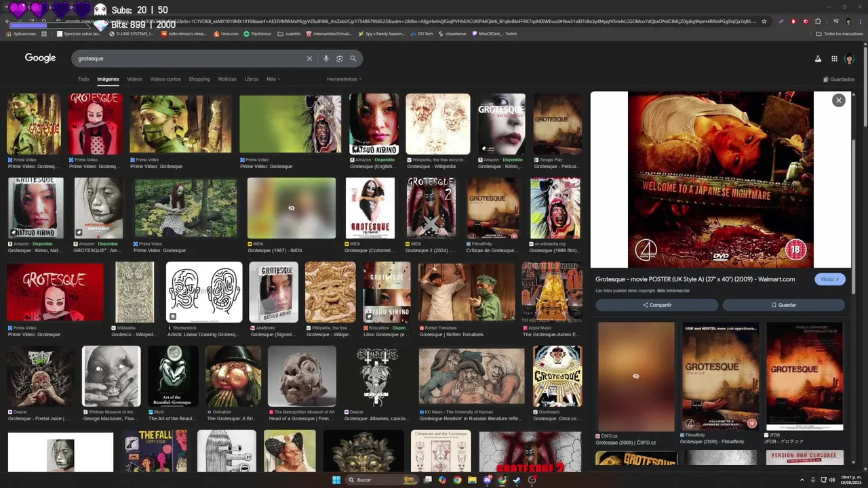
Task: Reveal blurred IMDb Grotesque (1987) image
Action: (x=292, y=208)
